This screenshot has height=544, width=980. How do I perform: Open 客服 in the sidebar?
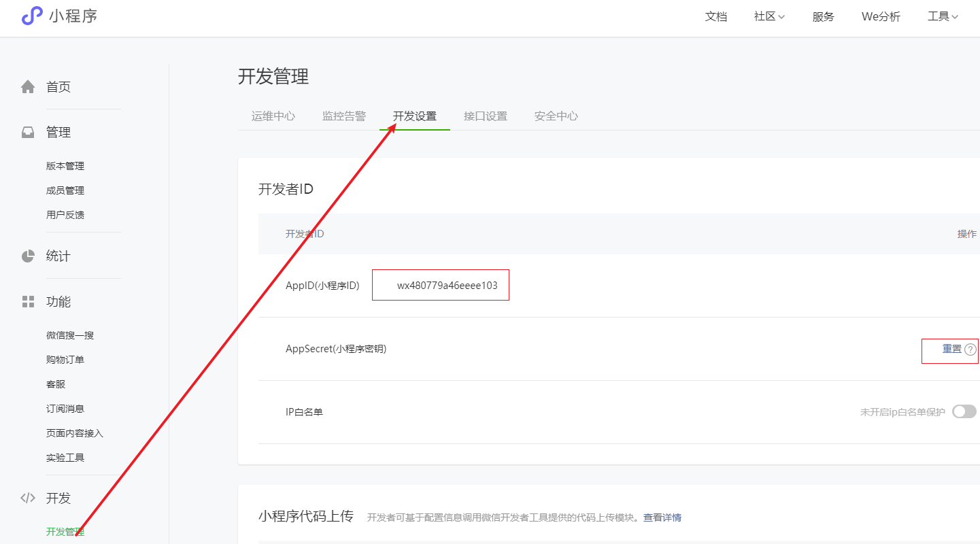click(56, 384)
